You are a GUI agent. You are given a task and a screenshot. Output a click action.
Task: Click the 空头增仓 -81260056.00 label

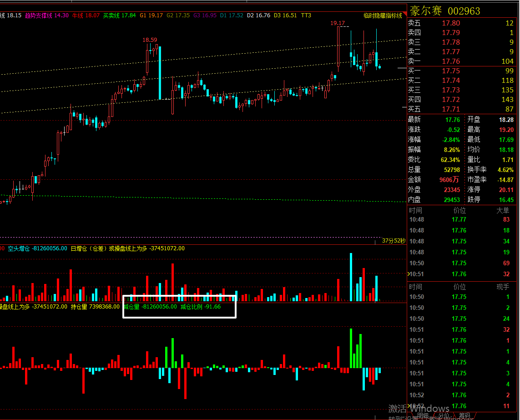tap(37, 248)
